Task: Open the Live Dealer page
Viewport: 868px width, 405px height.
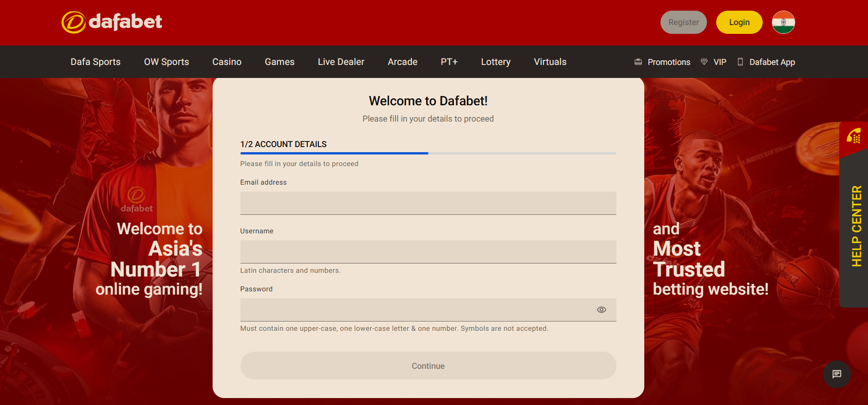Action: [341, 62]
